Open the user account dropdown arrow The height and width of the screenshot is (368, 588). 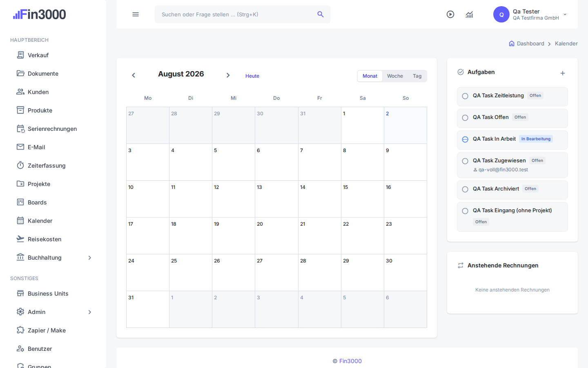[565, 14]
